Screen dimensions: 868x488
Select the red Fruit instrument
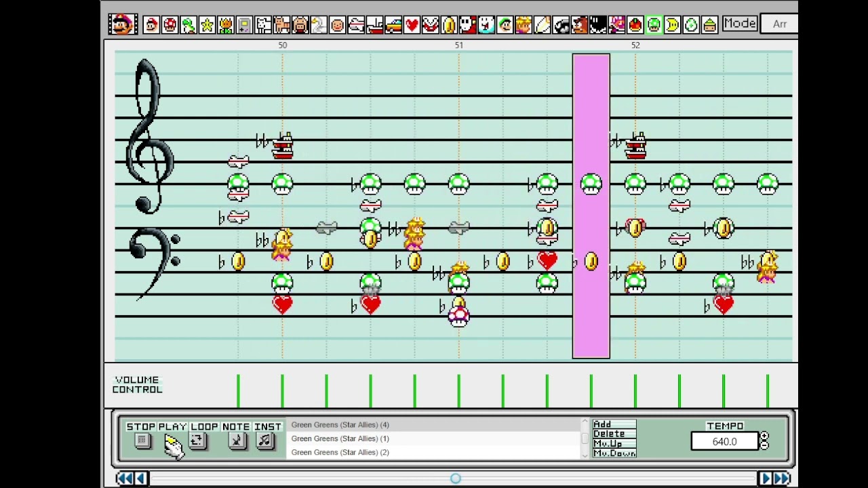[635, 25]
